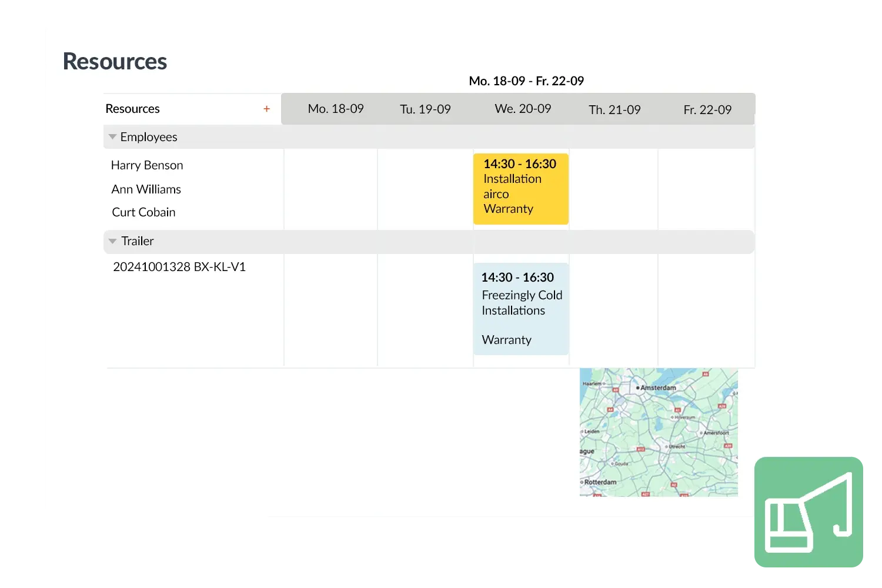
Task: Select the Th. 21-09 column header
Action: [614, 110]
